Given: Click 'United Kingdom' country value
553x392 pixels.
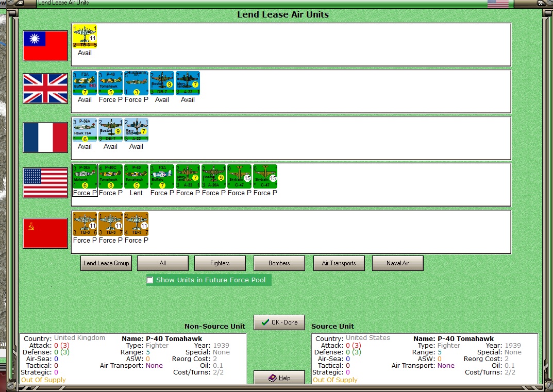Looking at the screenshot, I should coord(79,338).
